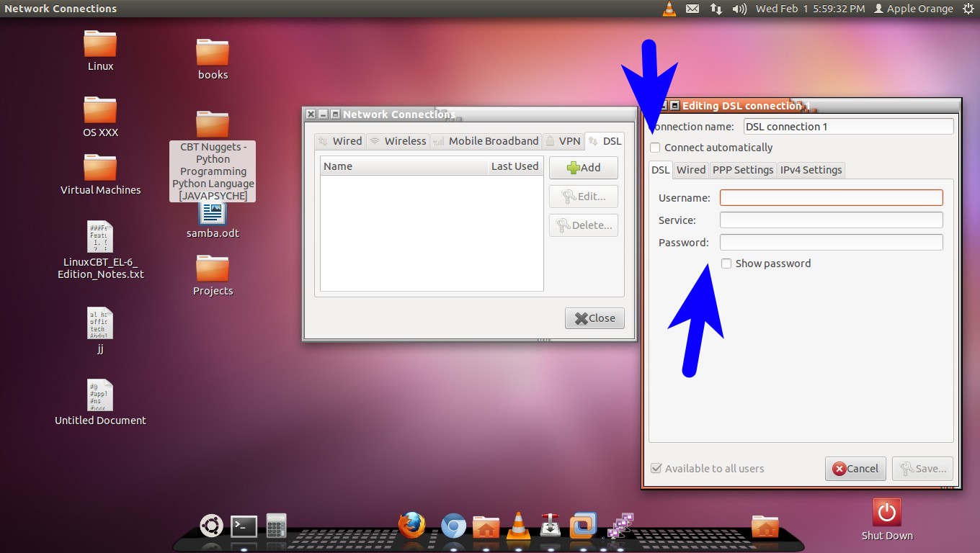Click into the Password input field

832,242
